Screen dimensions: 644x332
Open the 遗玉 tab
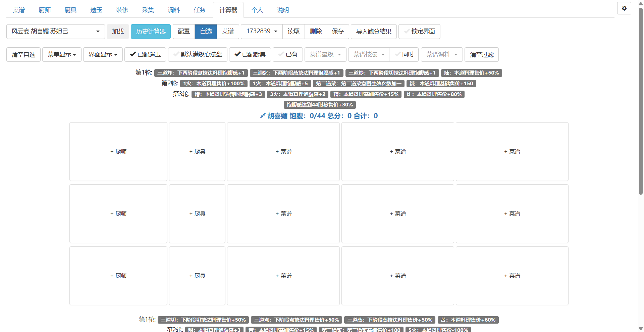96,10
